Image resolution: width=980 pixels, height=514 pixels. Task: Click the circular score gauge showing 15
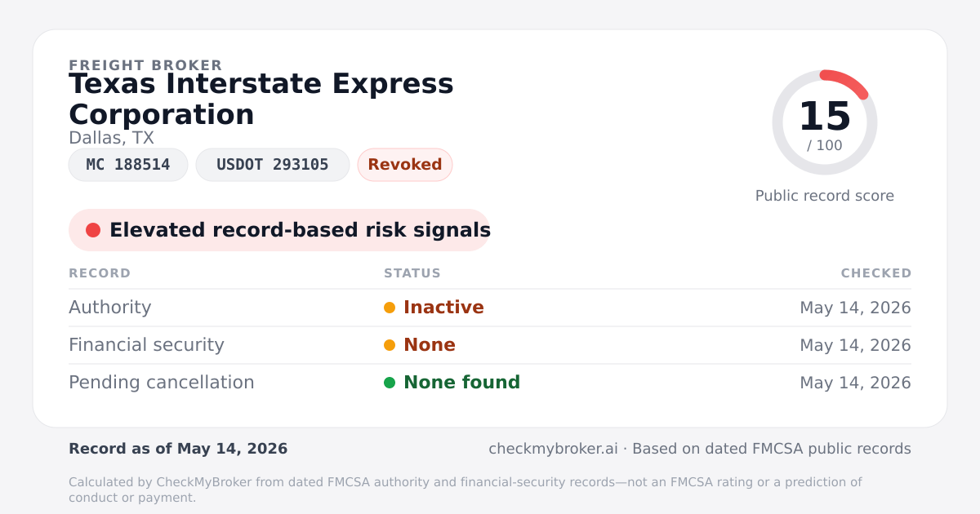click(825, 122)
